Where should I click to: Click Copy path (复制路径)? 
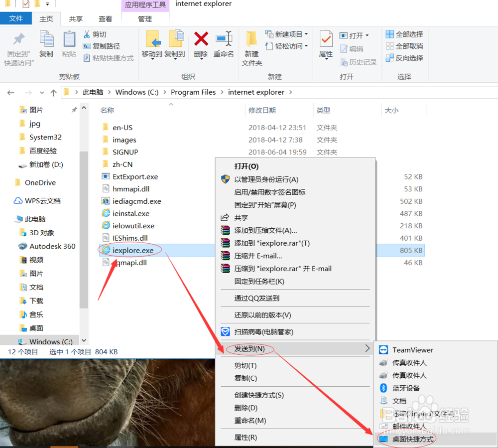(101, 46)
